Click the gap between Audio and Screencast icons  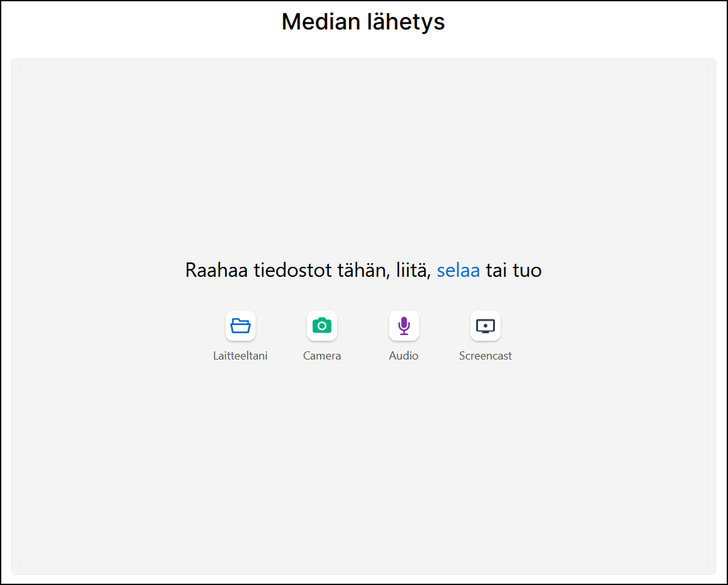click(x=445, y=326)
